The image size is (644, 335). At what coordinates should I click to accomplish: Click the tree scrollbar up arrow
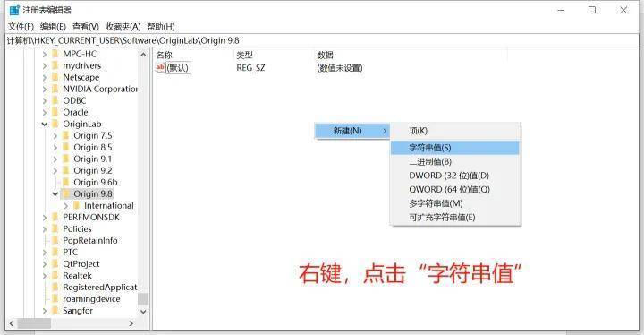(x=143, y=55)
